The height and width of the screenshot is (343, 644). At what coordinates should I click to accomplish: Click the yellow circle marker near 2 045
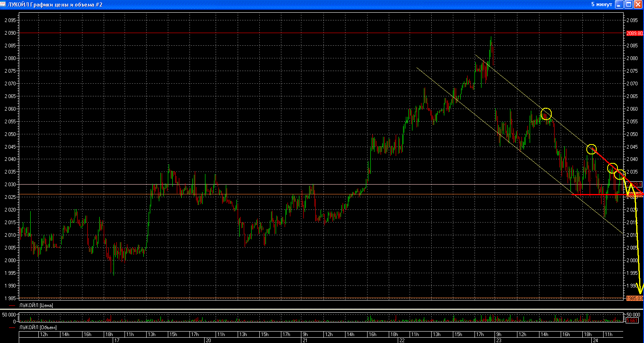[x=591, y=149]
